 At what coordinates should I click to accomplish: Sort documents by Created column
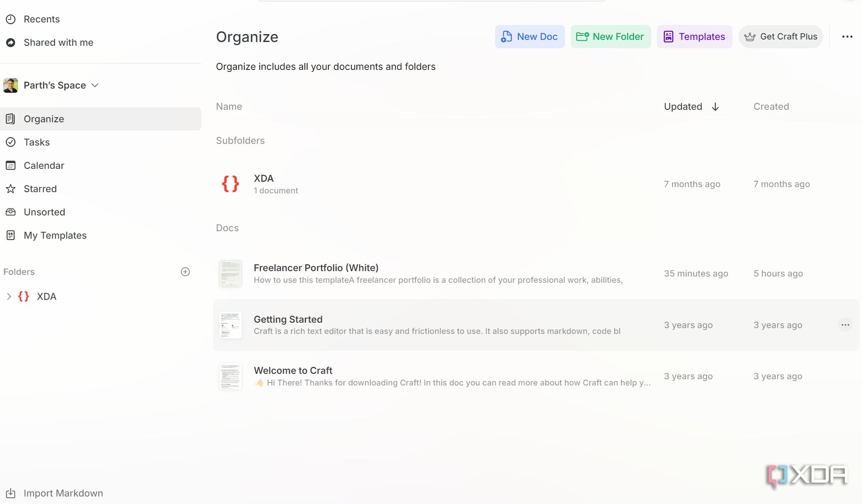(771, 106)
